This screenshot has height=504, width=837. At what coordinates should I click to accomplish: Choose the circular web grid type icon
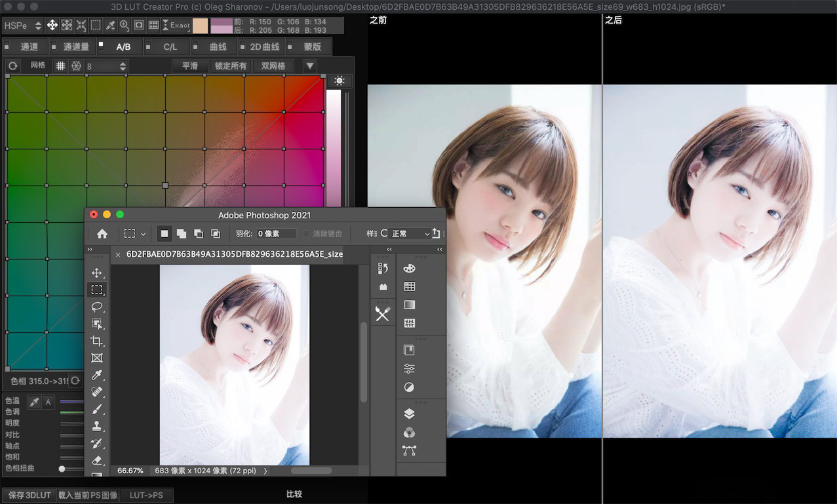(x=76, y=66)
